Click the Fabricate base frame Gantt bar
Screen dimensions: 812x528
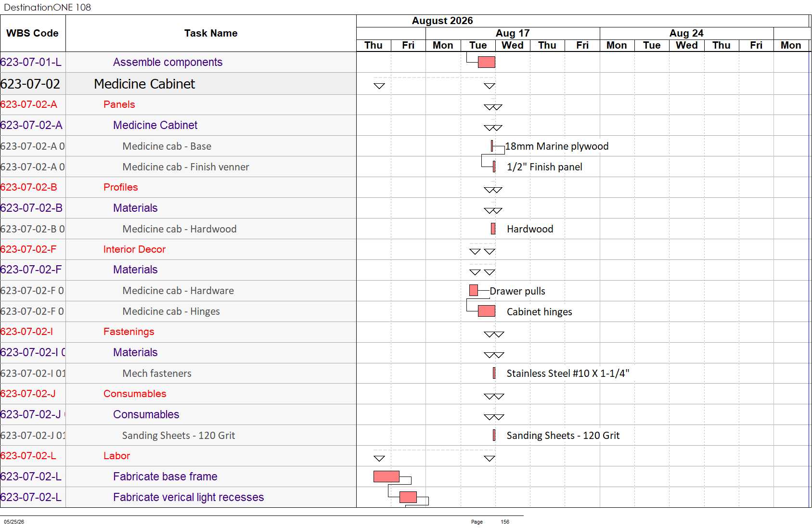click(387, 476)
